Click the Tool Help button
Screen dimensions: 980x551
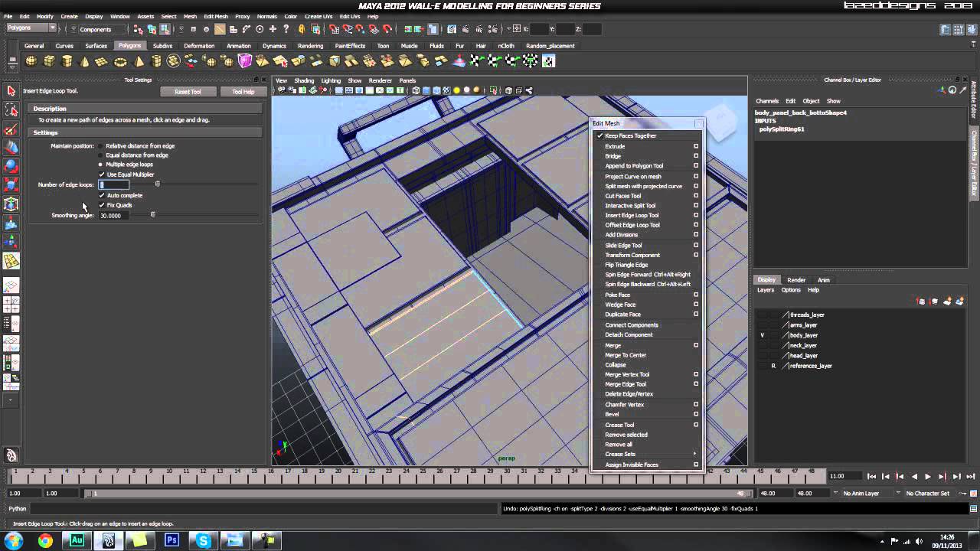pos(243,92)
